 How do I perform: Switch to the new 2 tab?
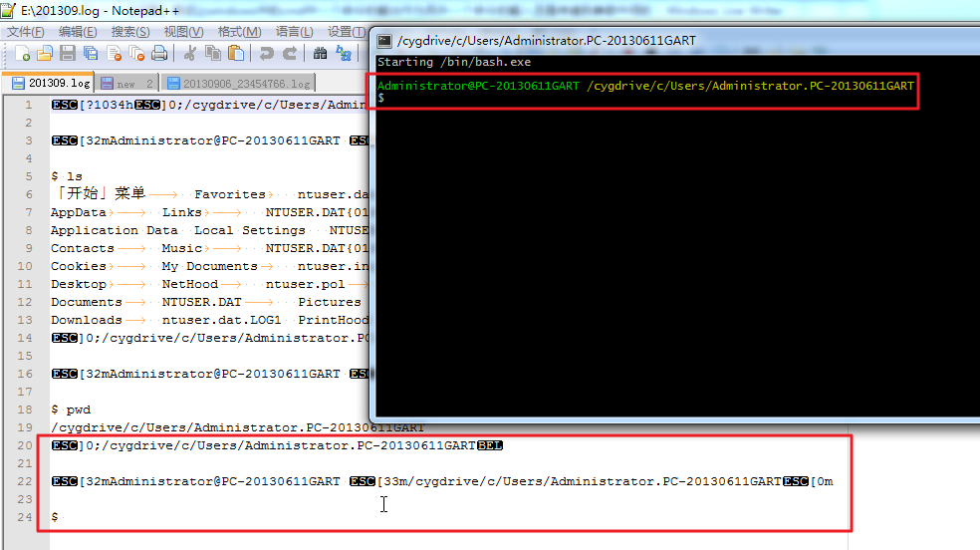pyautogui.click(x=126, y=83)
